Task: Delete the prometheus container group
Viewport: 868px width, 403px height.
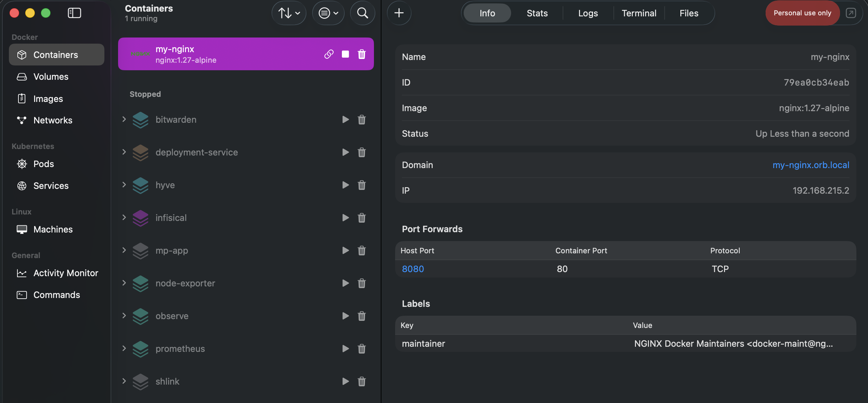Action: coord(362,349)
